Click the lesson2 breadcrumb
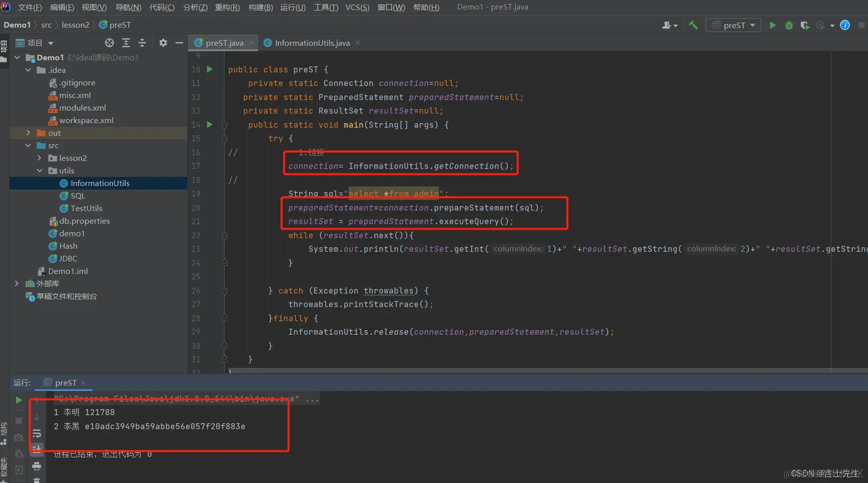 pyautogui.click(x=75, y=25)
